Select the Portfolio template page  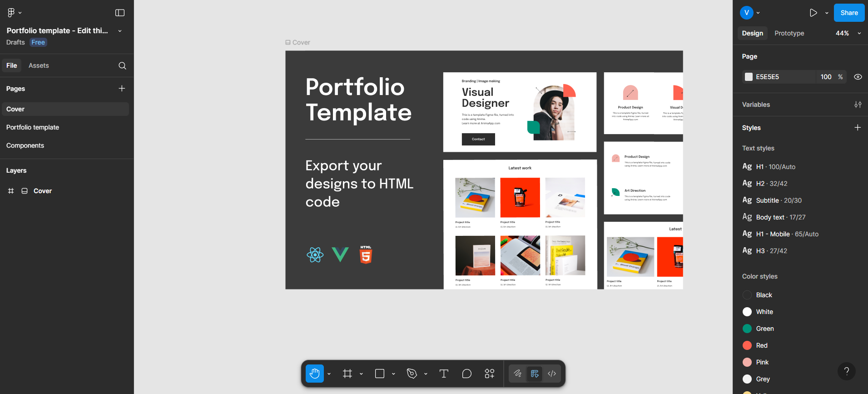click(x=33, y=127)
